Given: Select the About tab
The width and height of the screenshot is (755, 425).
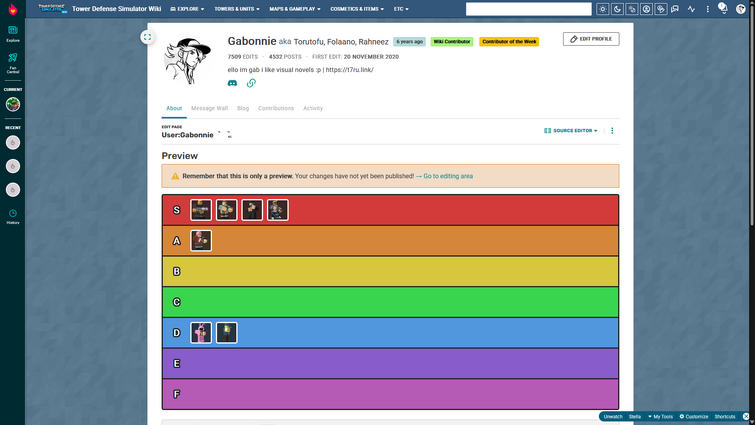Looking at the screenshot, I should click(174, 108).
